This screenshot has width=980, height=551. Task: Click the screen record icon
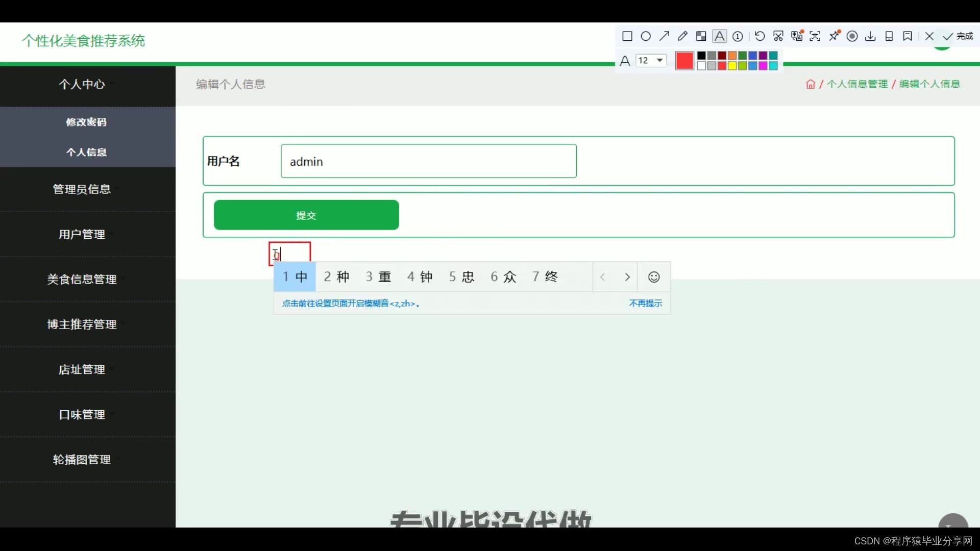pyautogui.click(x=852, y=36)
